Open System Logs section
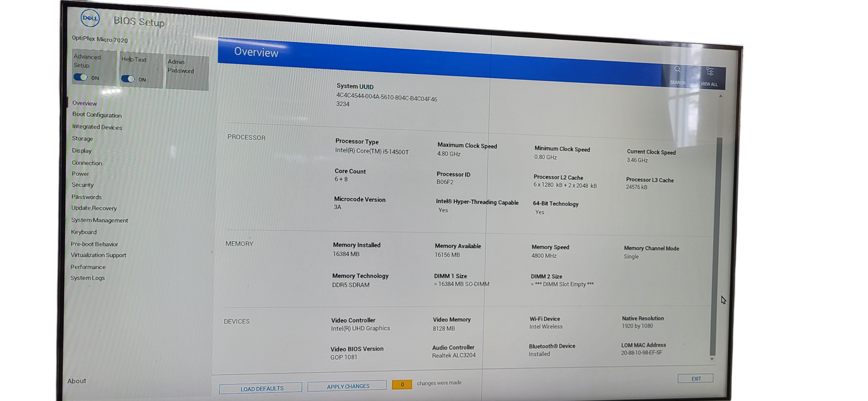 tap(88, 278)
